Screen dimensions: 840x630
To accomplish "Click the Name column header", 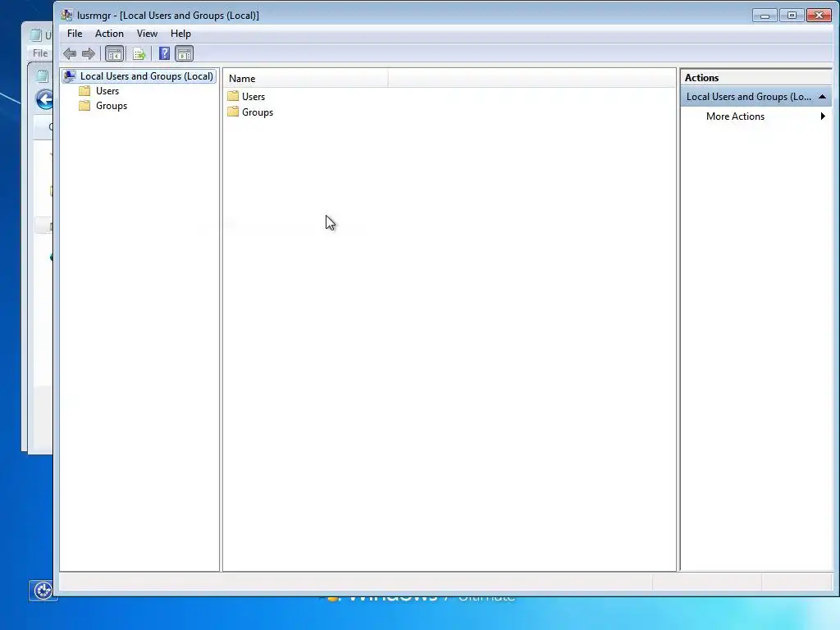I will click(305, 78).
